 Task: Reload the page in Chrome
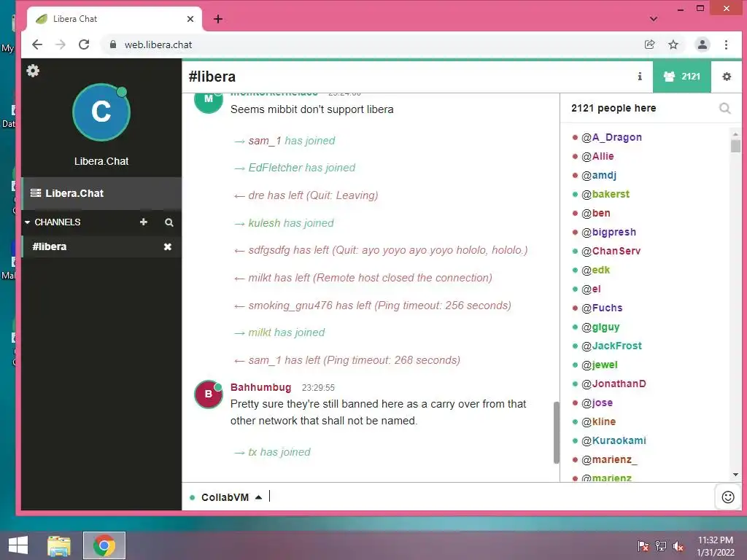point(84,44)
